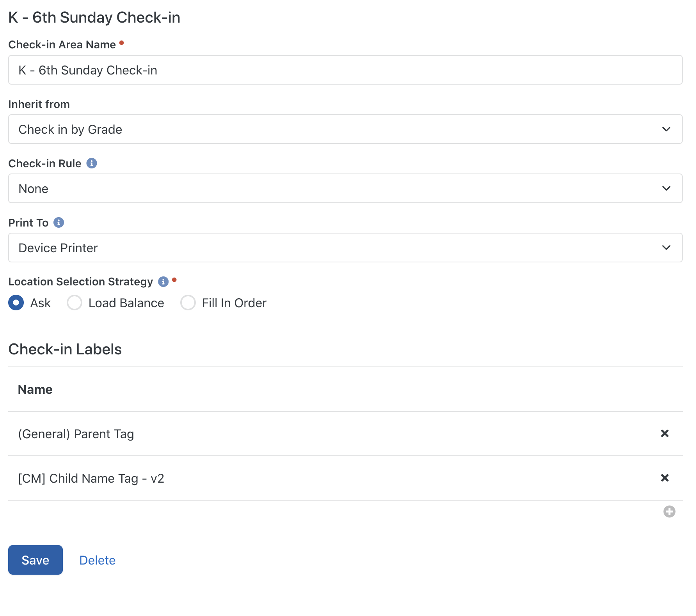The image size is (696, 616).
Task: Select the (General) Parent Tag row
Action: (76, 434)
